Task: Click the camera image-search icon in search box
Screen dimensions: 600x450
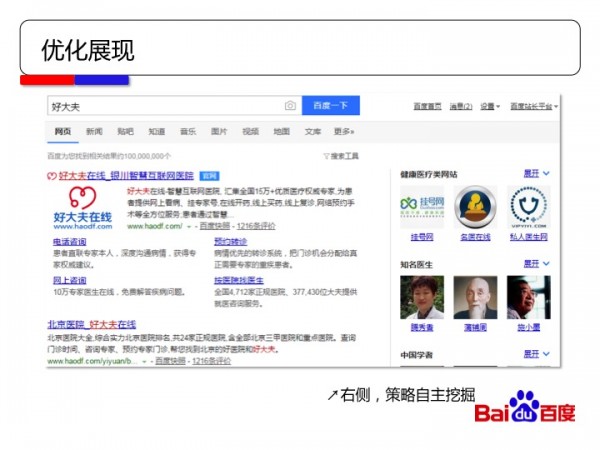Action: pos(290,106)
